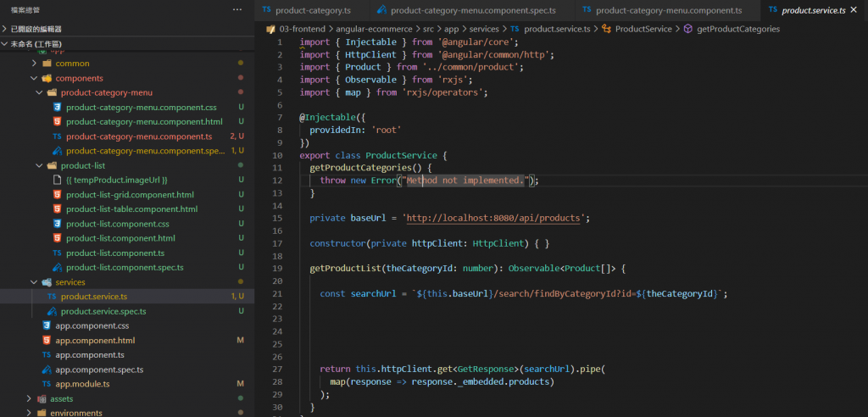The width and height of the screenshot is (868, 417).
Task: Click the ProductService breadcrumb
Action: pyautogui.click(x=643, y=29)
